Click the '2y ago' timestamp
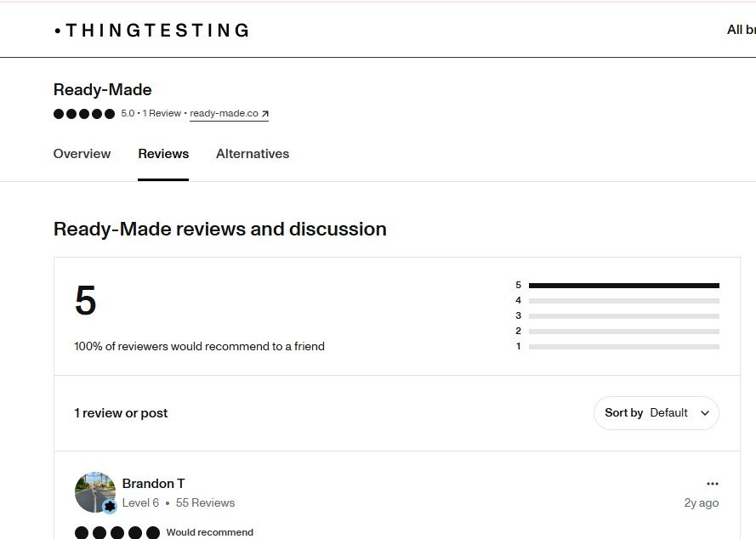The image size is (756, 539). point(702,502)
